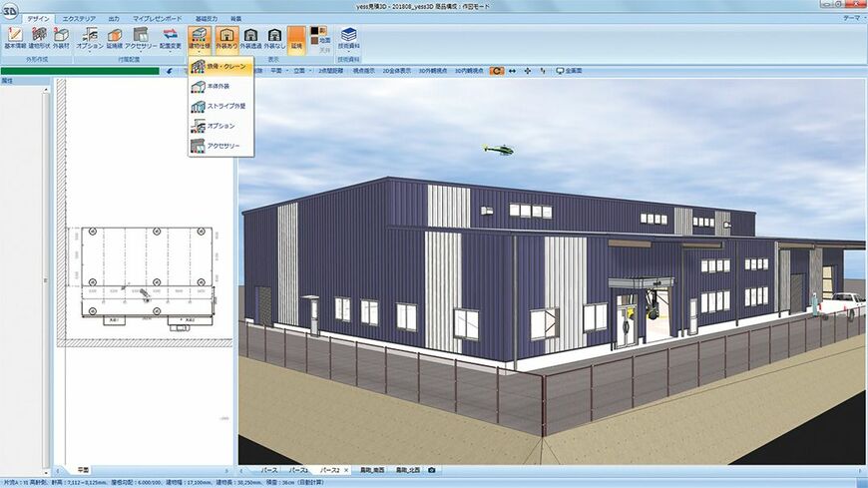Select the 外装材 exterior material icon

[61, 38]
